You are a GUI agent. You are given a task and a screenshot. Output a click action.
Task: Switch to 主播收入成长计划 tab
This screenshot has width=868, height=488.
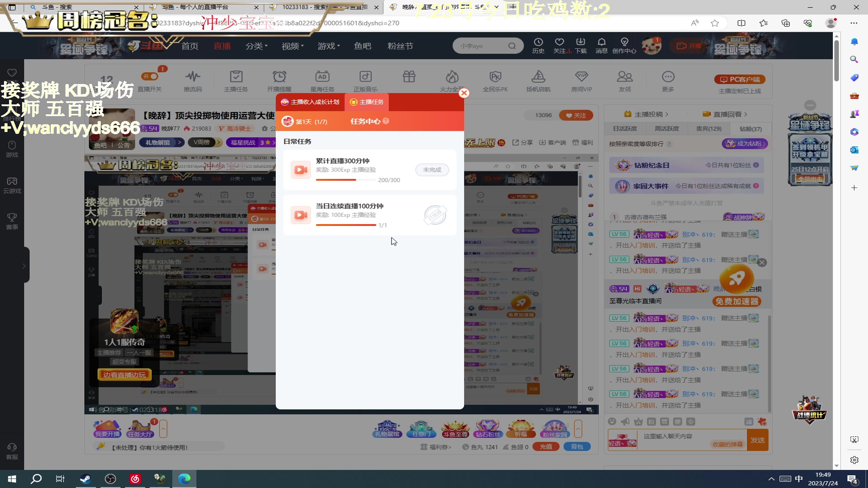(310, 102)
